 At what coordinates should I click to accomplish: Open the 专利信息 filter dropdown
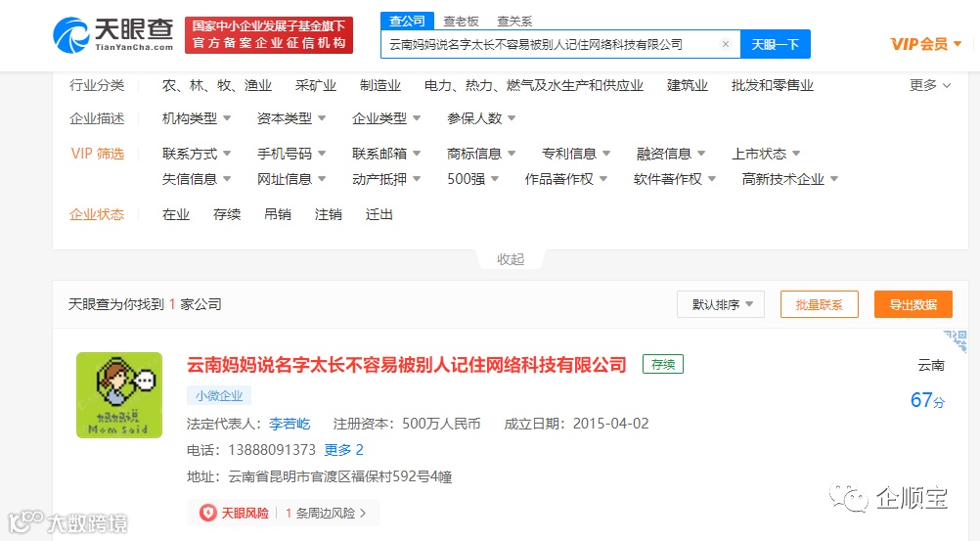576,154
